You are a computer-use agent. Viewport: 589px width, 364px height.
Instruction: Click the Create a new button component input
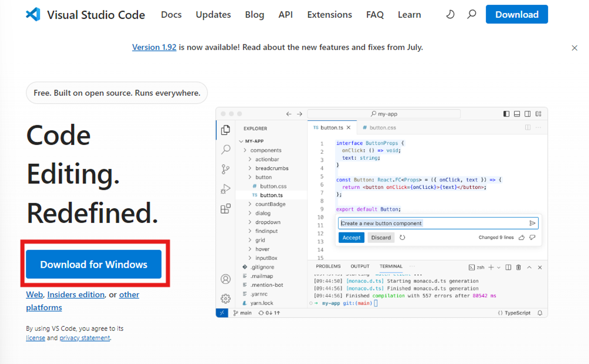[x=433, y=223]
